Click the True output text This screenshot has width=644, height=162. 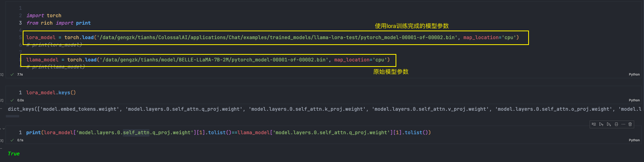[x=14, y=154]
